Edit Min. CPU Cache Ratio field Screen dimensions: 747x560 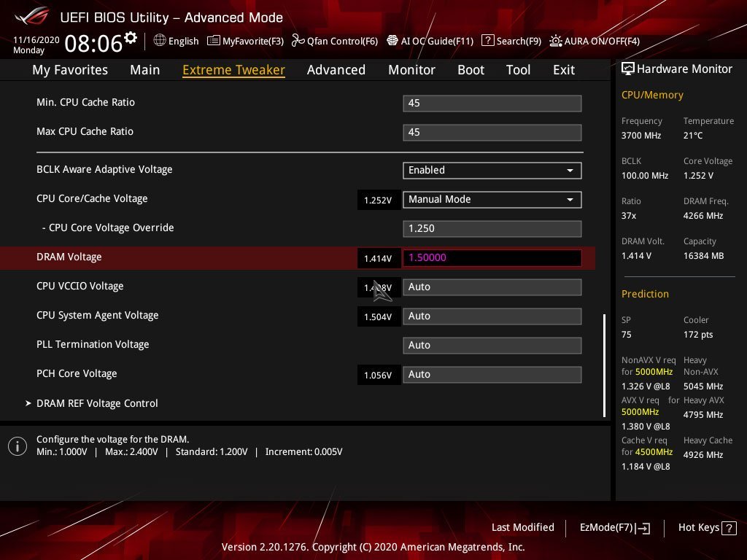click(x=492, y=104)
